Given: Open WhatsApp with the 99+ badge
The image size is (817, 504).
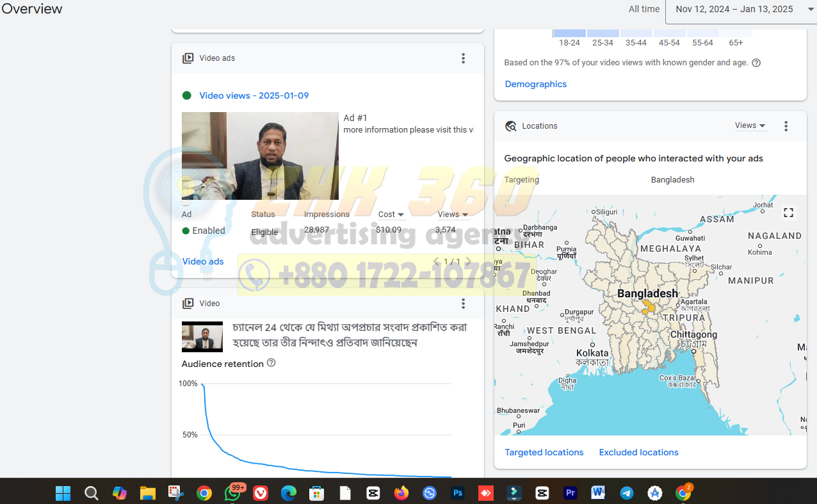Looking at the screenshot, I should (233, 492).
